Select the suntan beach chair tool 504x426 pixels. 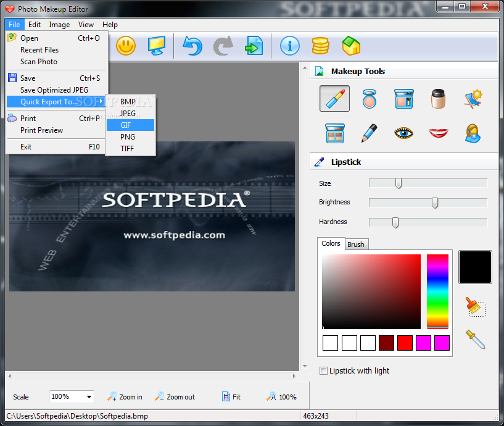[473, 98]
